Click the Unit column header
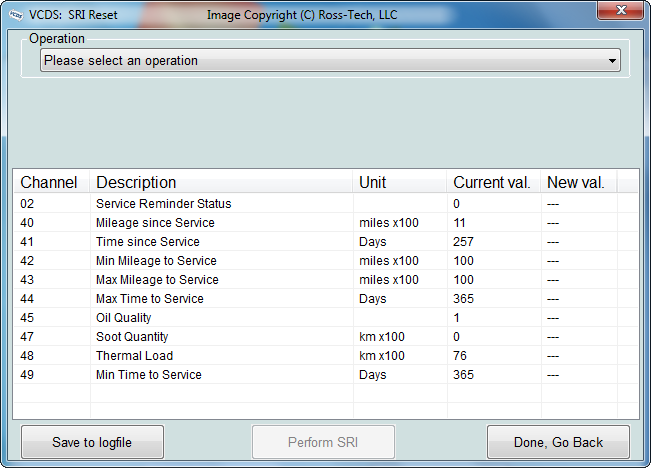This screenshot has width=651, height=468. point(372,182)
